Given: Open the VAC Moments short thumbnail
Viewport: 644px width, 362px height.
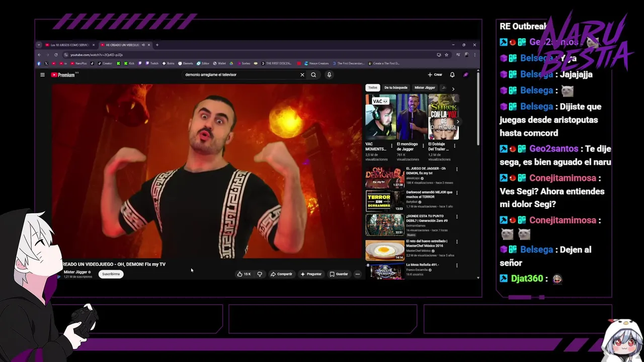Looking at the screenshot, I should [380, 117].
